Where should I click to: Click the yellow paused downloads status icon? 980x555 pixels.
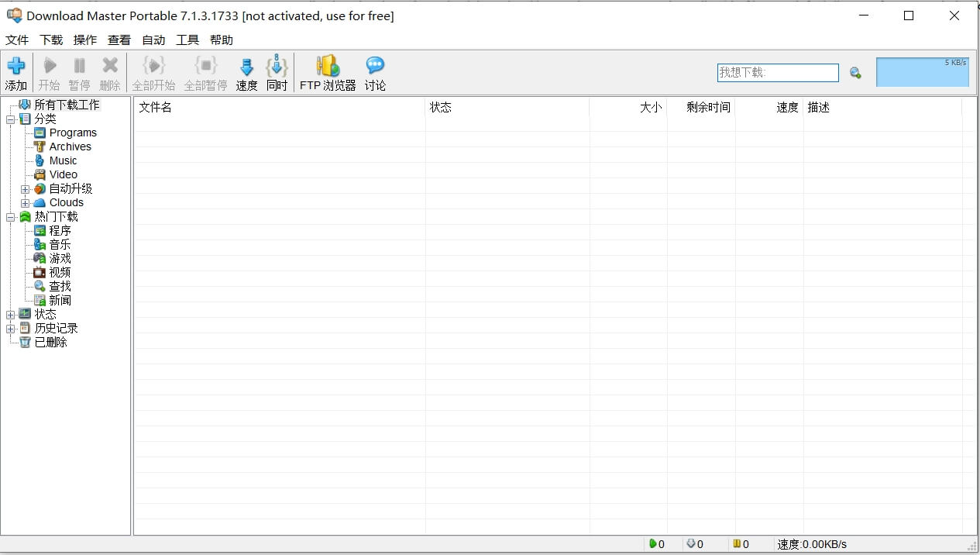[737, 544]
